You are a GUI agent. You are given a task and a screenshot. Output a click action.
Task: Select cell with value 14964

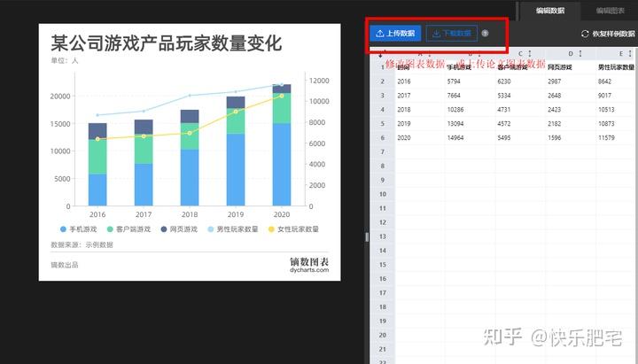pyautogui.click(x=470, y=138)
